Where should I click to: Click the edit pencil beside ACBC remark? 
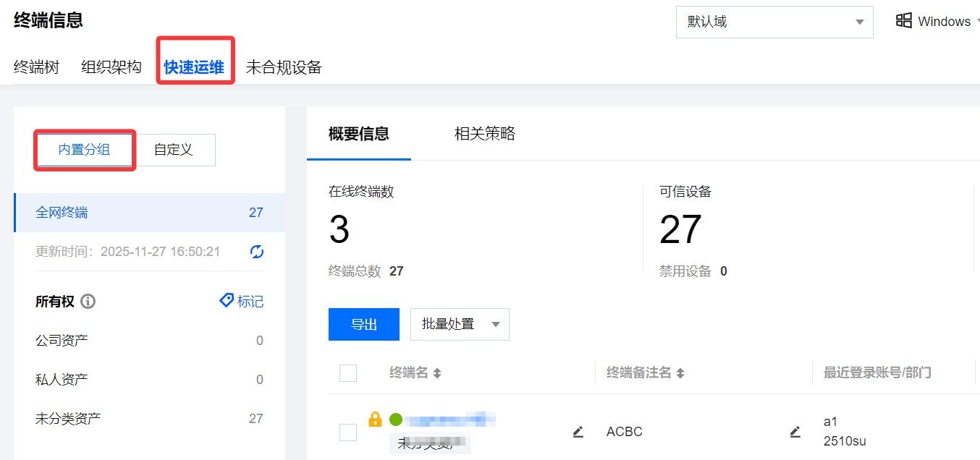coord(795,432)
